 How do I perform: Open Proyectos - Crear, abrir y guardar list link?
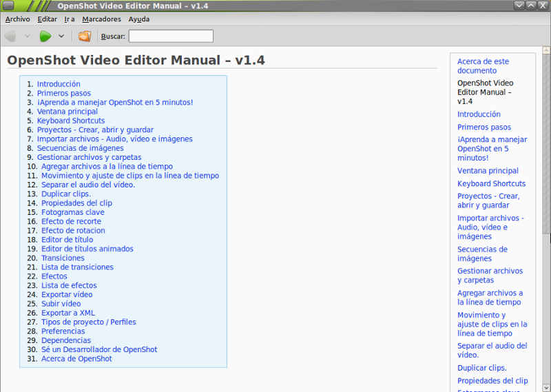pos(95,130)
